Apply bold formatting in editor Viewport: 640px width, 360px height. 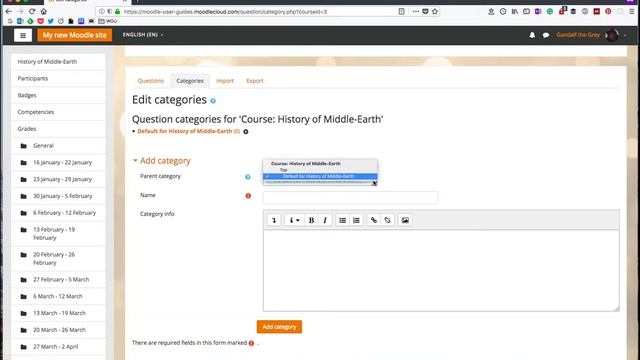point(311,220)
